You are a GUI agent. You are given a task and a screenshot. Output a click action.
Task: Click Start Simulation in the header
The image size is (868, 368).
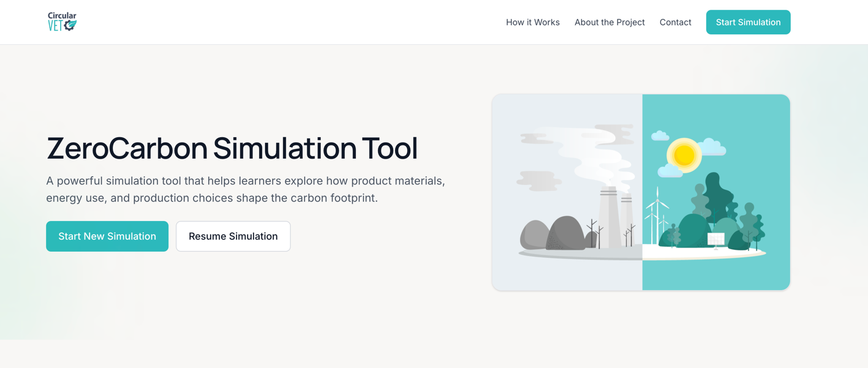[x=748, y=22]
